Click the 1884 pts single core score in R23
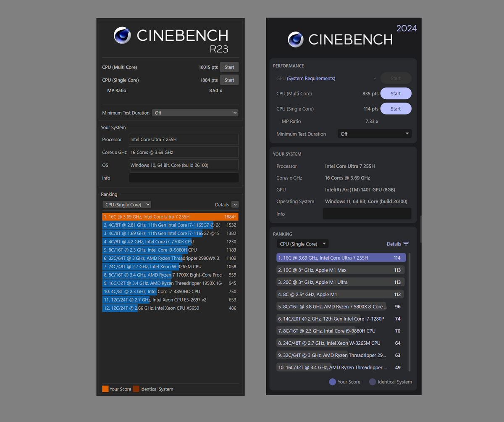This screenshot has width=504, height=422. pos(209,80)
